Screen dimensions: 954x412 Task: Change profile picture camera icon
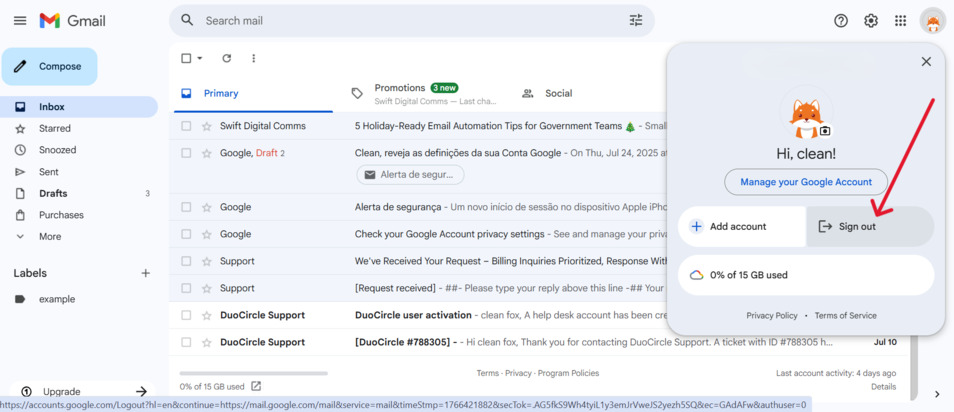[x=825, y=131]
